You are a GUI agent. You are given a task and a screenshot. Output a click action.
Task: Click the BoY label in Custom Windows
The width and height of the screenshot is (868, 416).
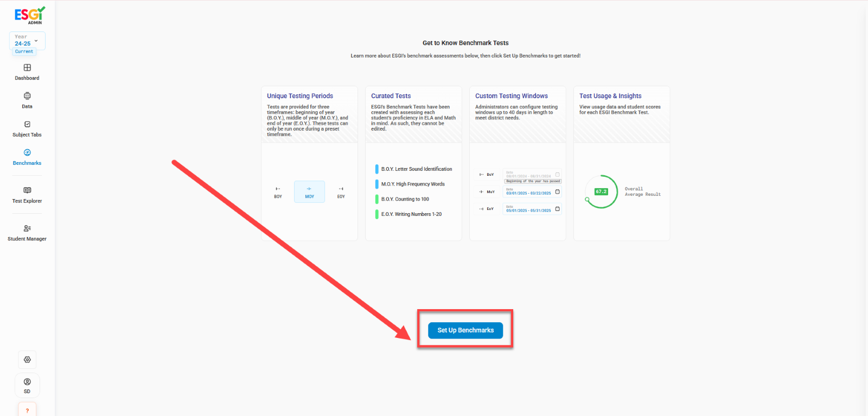[x=490, y=175]
